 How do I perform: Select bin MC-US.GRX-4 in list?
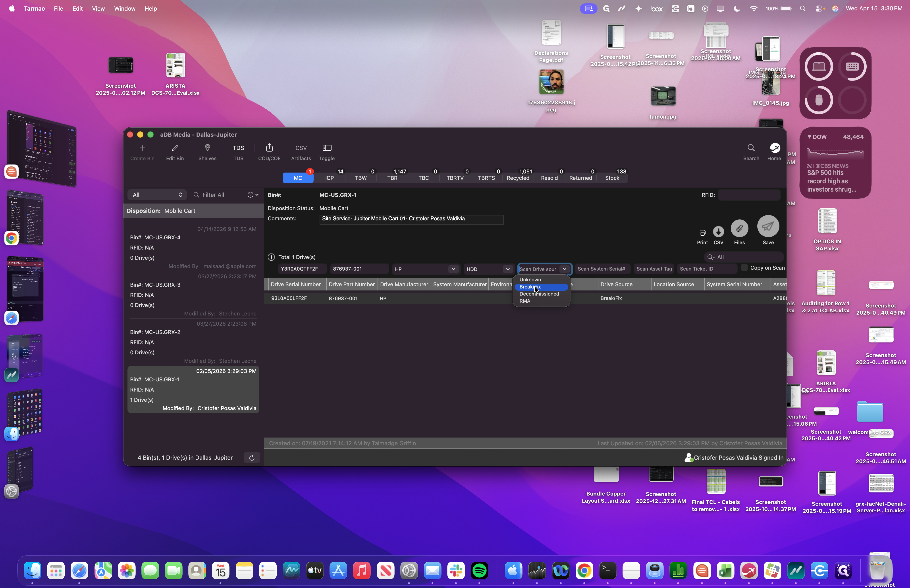(193, 247)
